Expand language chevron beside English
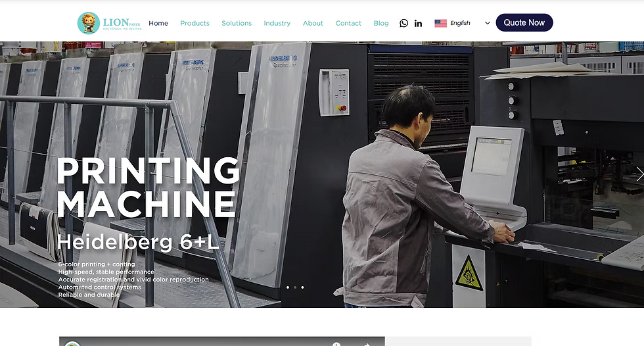644x346 pixels. (x=488, y=23)
